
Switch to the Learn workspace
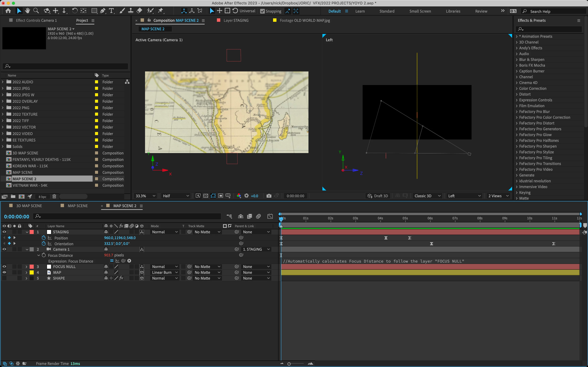[360, 11]
